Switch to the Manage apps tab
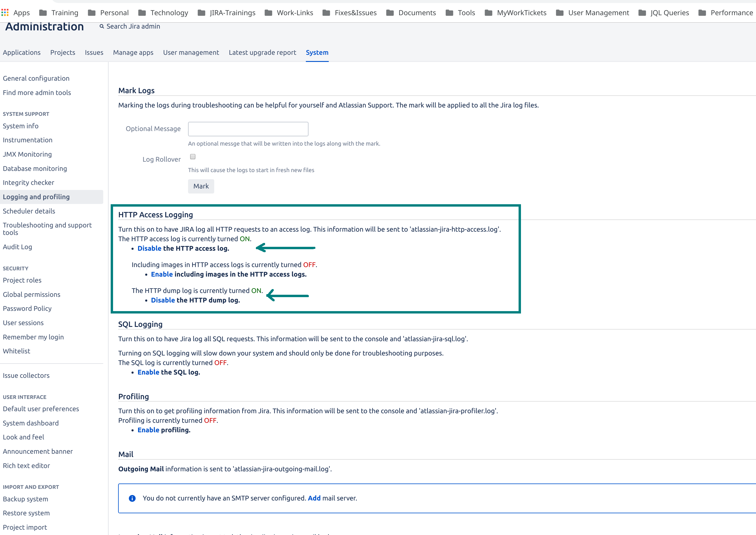The height and width of the screenshot is (535, 756). point(133,52)
